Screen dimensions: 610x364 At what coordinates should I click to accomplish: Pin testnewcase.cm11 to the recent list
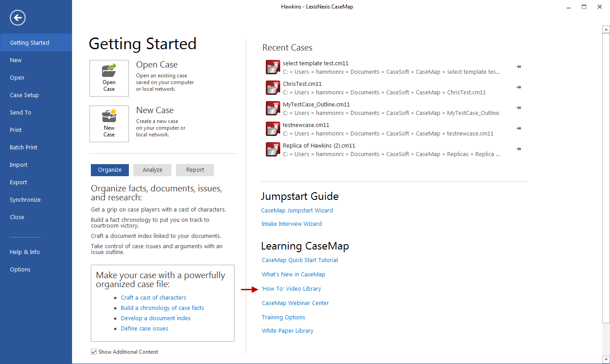(519, 128)
